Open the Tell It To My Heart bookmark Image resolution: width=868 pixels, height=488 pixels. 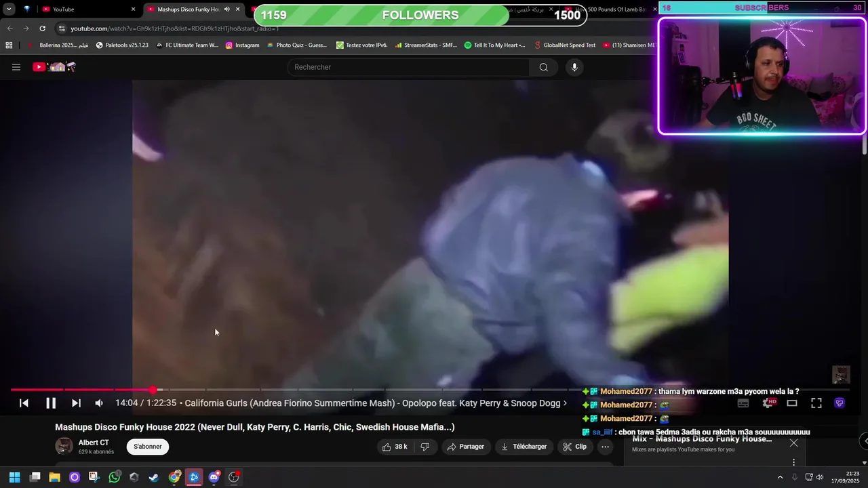pos(494,45)
